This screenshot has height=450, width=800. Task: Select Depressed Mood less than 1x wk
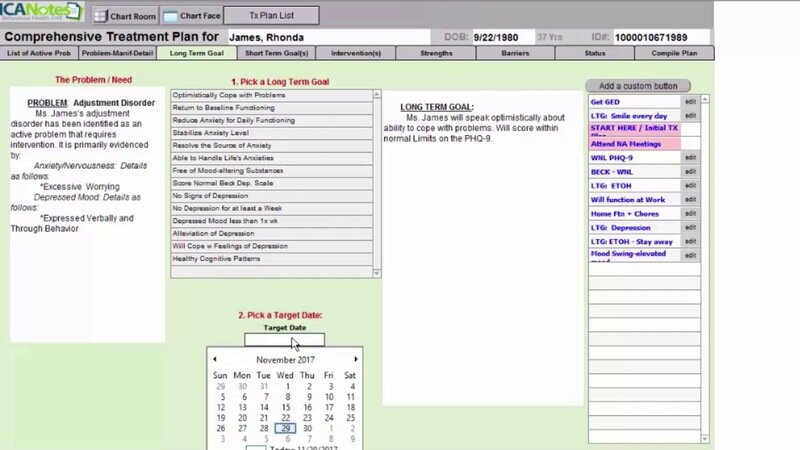tap(271, 221)
